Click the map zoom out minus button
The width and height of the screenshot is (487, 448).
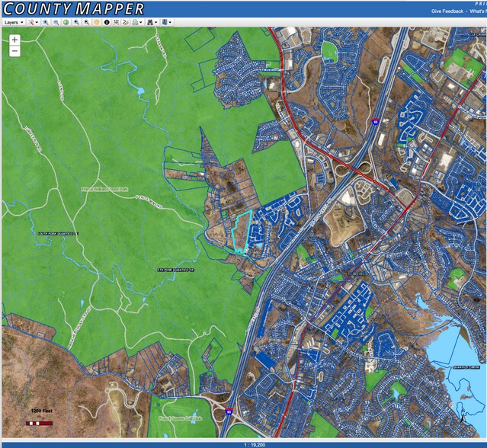14,51
